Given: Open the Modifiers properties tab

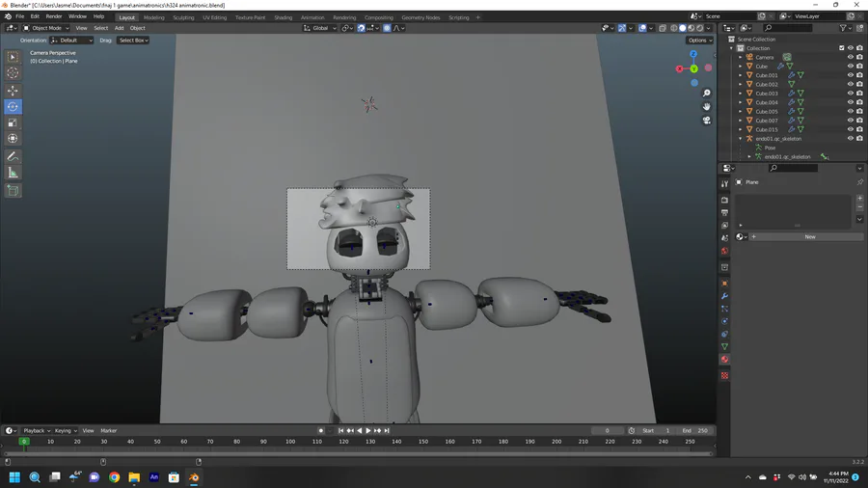Looking at the screenshot, I should [x=724, y=296].
